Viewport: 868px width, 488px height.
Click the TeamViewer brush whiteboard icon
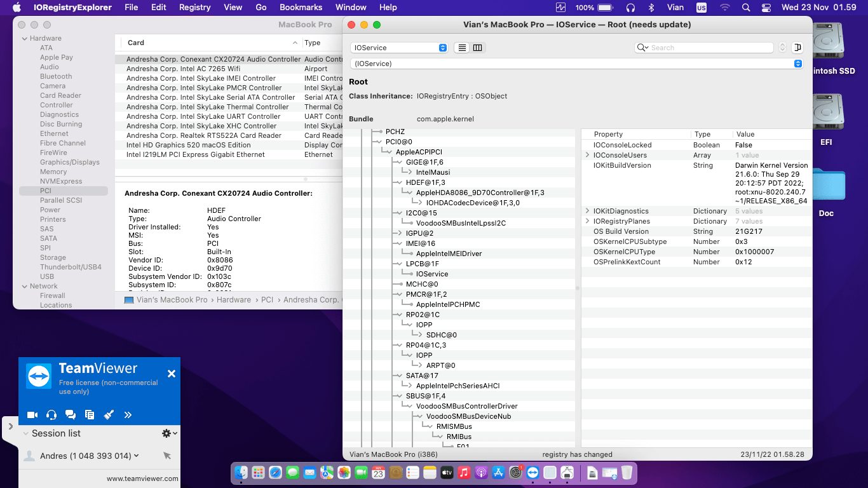tap(109, 415)
